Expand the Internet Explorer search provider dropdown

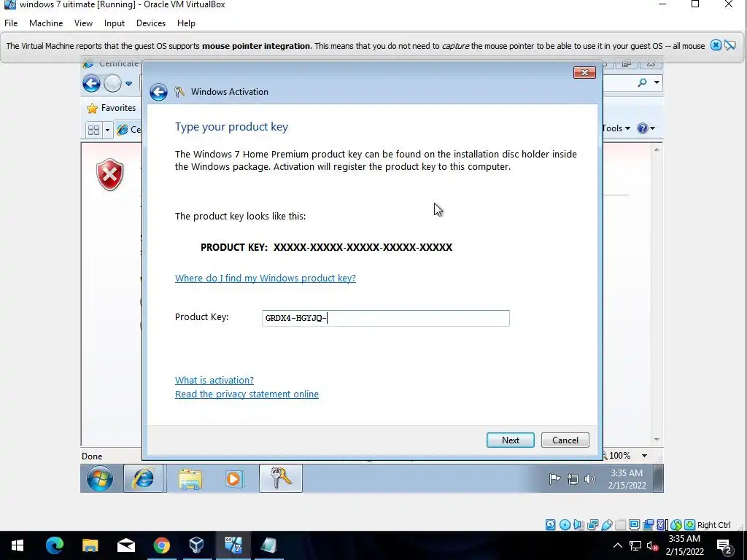pos(657,82)
